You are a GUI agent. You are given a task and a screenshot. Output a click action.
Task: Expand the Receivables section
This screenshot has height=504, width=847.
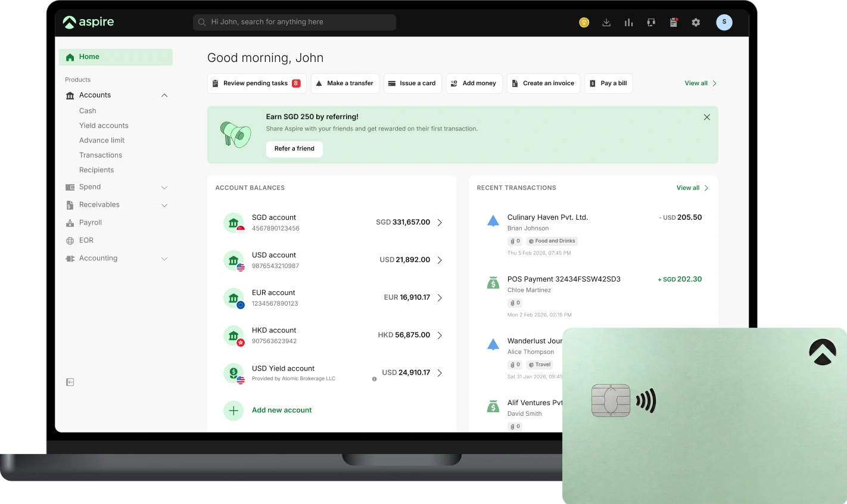pyautogui.click(x=164, y=206)
